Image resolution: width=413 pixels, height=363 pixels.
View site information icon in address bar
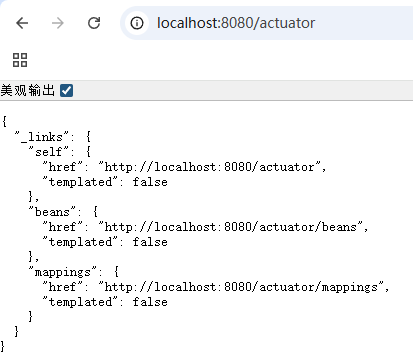click(x=137, y=23)
